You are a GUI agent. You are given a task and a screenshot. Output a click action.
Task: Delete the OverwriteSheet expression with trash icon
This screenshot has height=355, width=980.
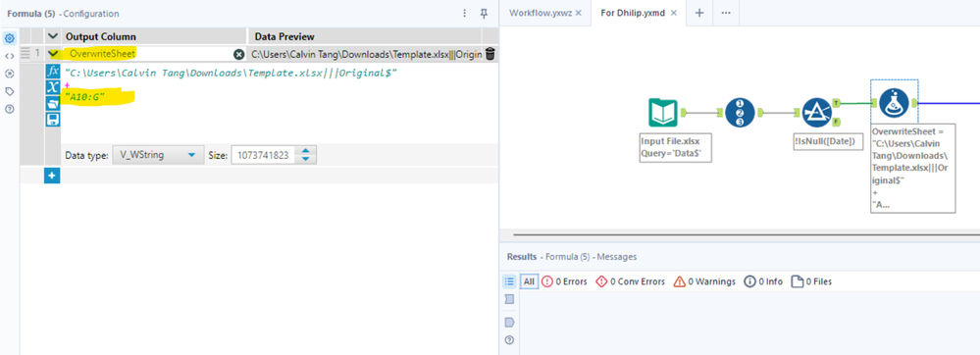click(x=490, y=54)
